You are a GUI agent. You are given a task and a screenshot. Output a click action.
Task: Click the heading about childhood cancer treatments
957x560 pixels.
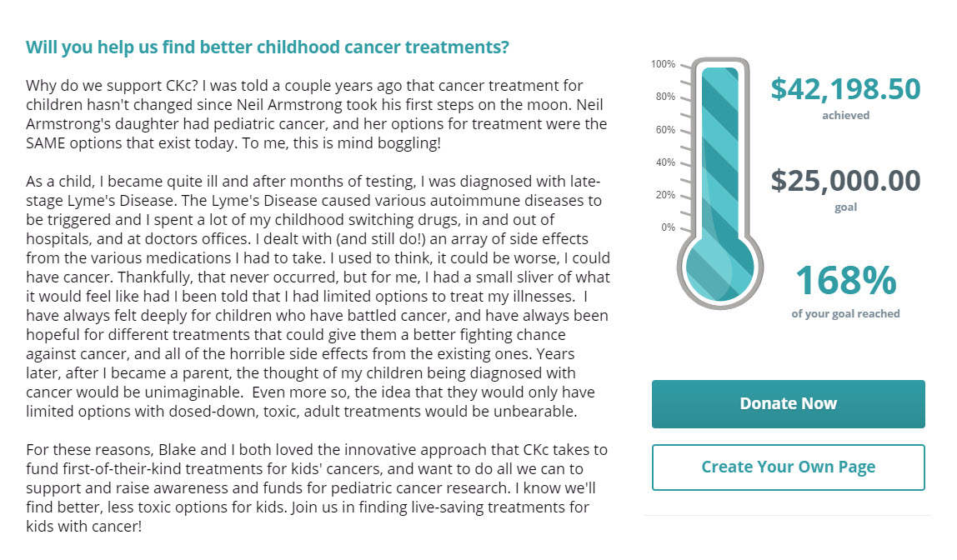click(x=268, y=47)
